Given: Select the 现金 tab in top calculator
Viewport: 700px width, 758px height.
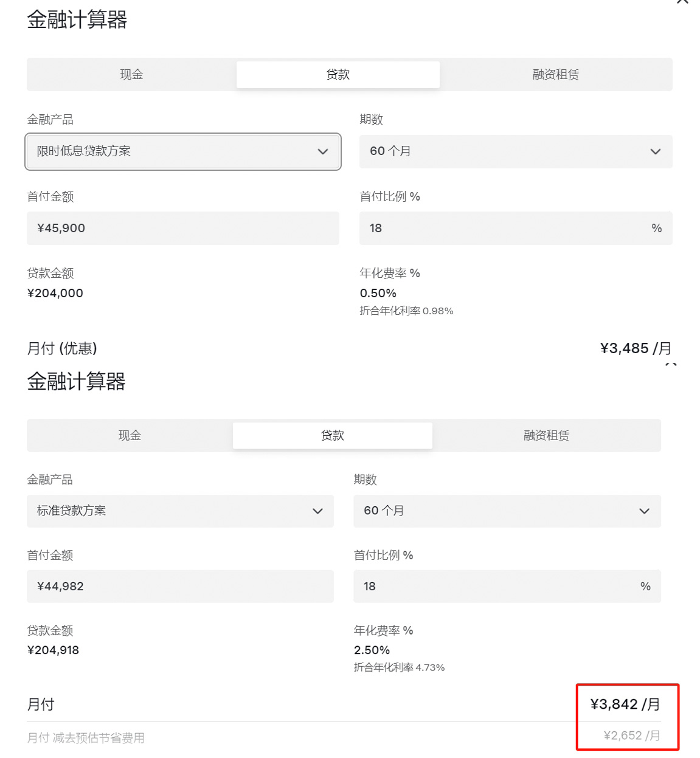Looking at the screenshot, I should 131,75.
